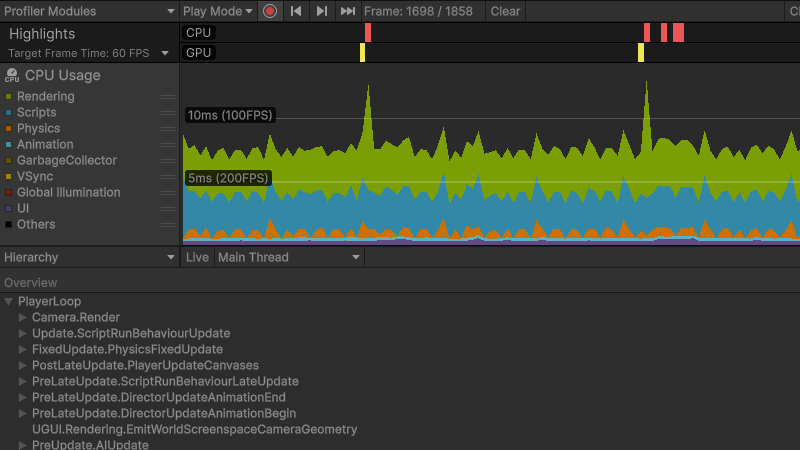Viewport: 800px width, 450px height.
Task: Expand the Camera.Render hierarchy entry
Action: pyautogui.click(x=24, y=318)
